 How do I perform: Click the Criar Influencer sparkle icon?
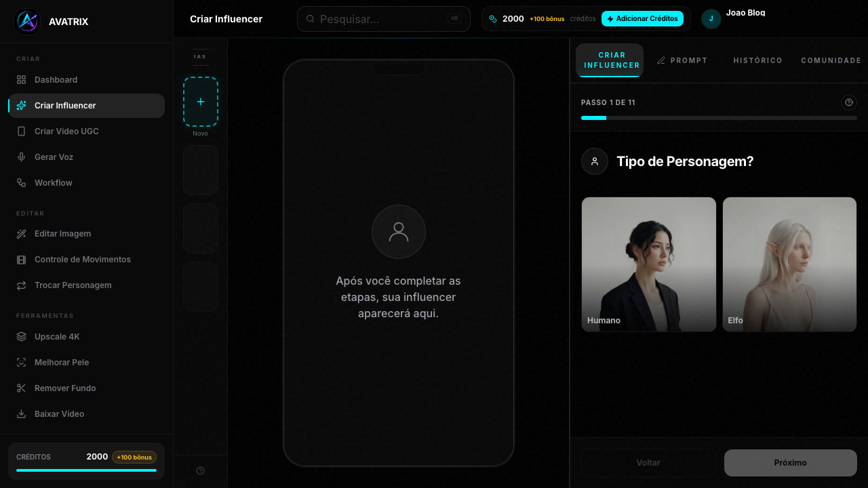click(x=21, y=106)
